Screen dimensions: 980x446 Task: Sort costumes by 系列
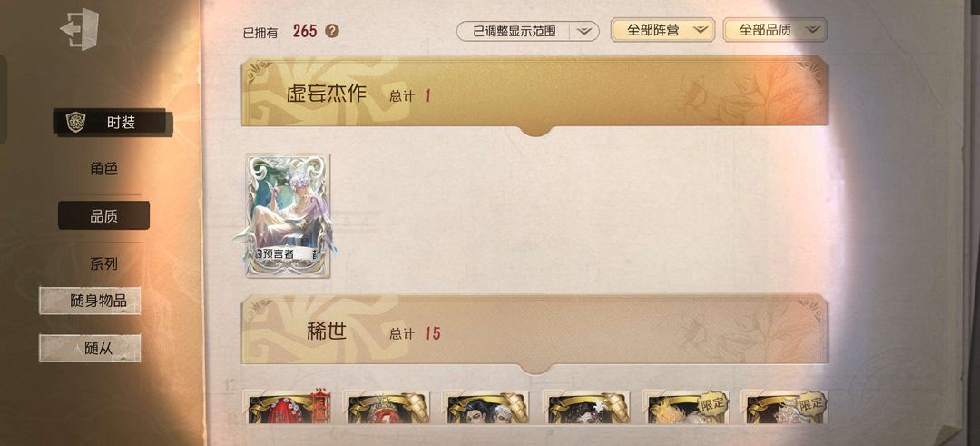pos(103,264)
